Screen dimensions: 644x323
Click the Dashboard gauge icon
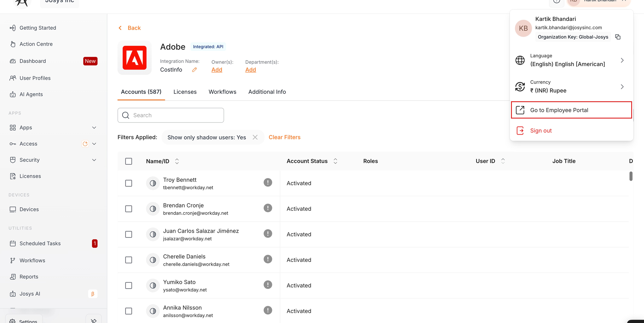pos(13,61)
